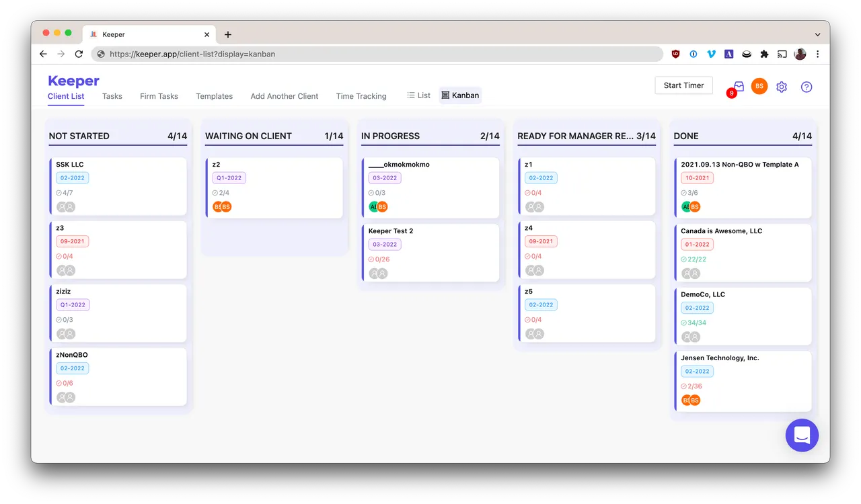Open the Keeper settings gear
This screenshot has height=504, width=861.
(x=781, y=87)
